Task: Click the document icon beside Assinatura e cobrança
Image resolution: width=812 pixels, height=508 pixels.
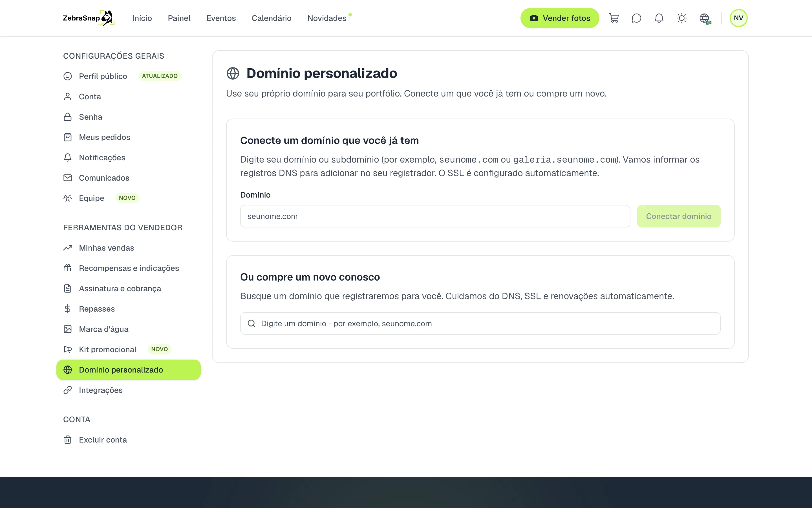Action: coord(68,289)
